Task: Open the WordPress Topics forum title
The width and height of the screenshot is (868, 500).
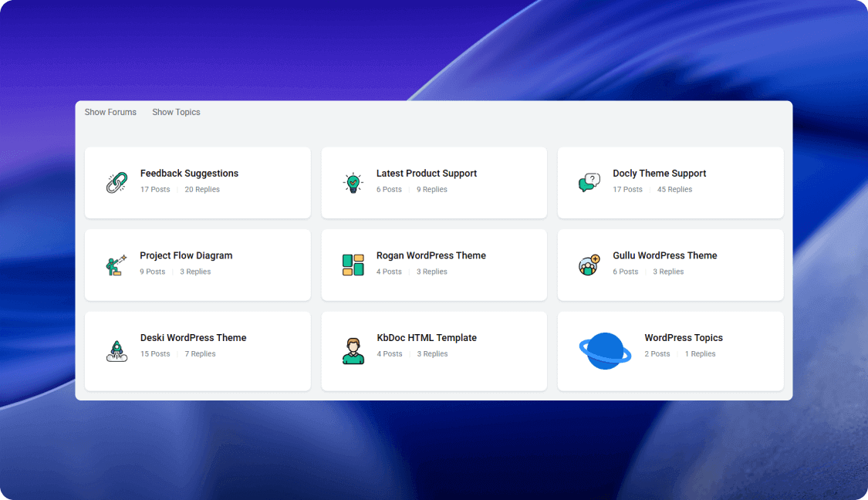Action: pos(683,338)
